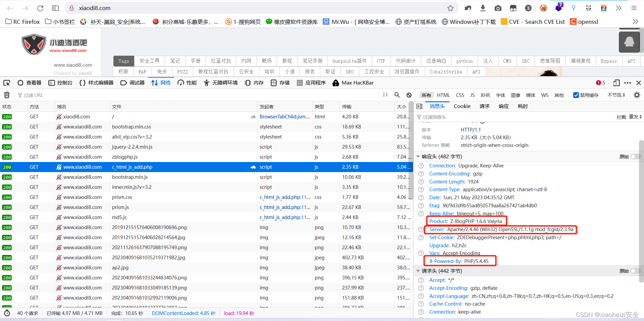Image resolution: width=644 pixels, height=321 pixels.
Task: Switch to the Cookie tab
Action: click(462, 106)
